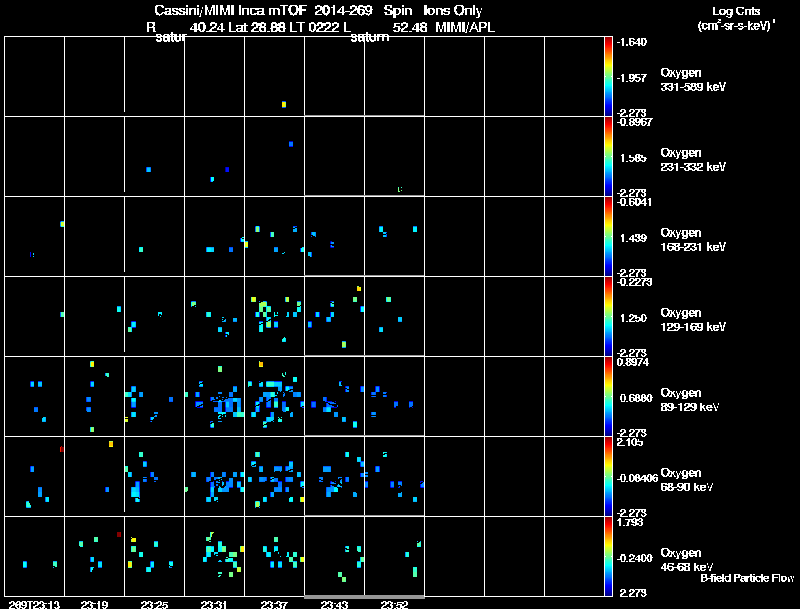This screenshot has width=800, height=609.
Task: Click the color bar beside Oxygen 46-68 keV
Action: pos(608,557)
